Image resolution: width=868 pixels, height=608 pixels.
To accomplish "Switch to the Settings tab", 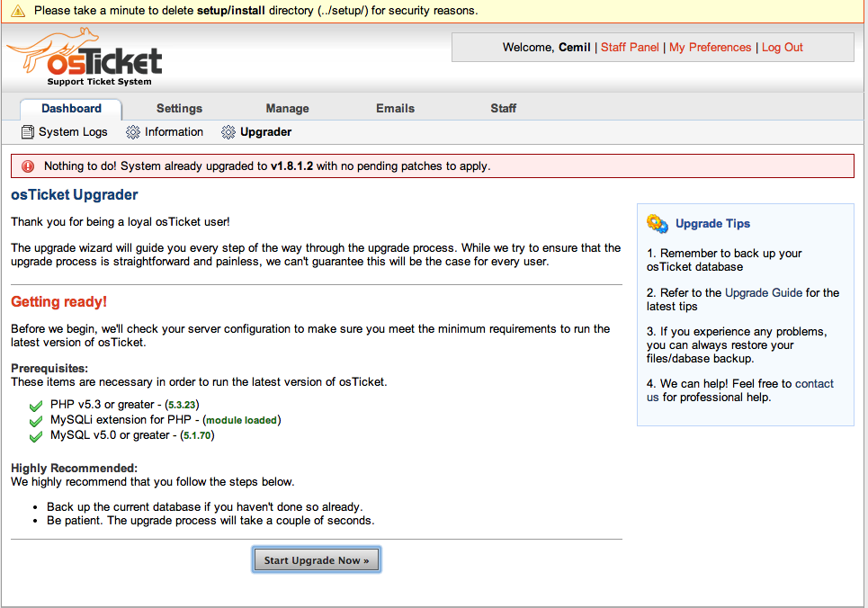I will (x=179, y=109).
